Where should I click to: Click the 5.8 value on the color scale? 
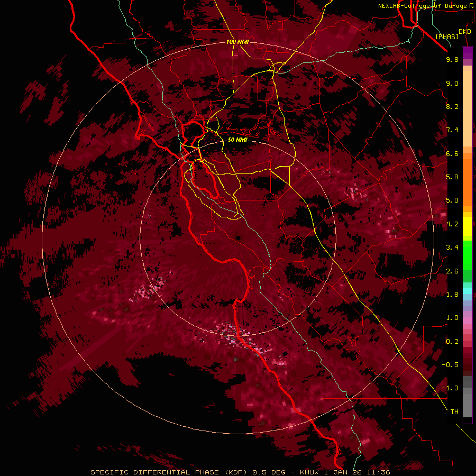pyautogui.click(x=452, y=177)
